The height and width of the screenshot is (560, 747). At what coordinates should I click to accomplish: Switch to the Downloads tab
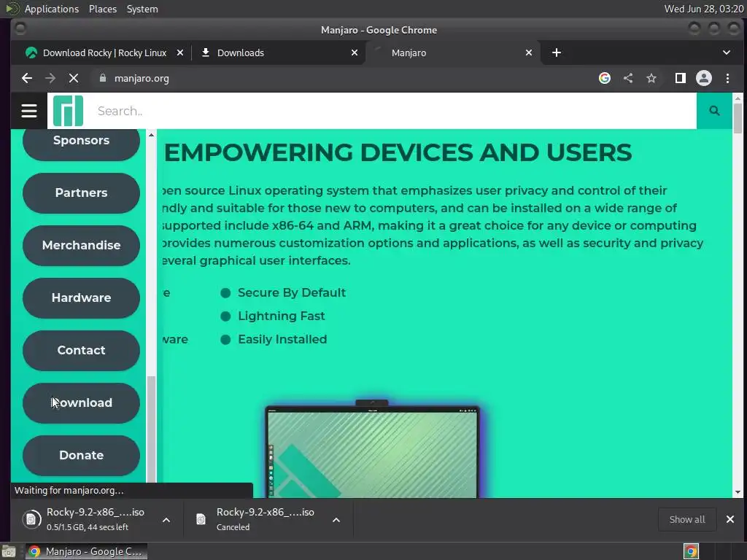278,52
